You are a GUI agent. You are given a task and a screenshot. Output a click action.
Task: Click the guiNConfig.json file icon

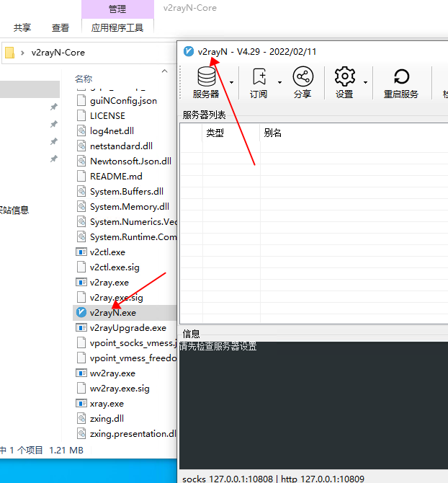click(x=81, y=100)
